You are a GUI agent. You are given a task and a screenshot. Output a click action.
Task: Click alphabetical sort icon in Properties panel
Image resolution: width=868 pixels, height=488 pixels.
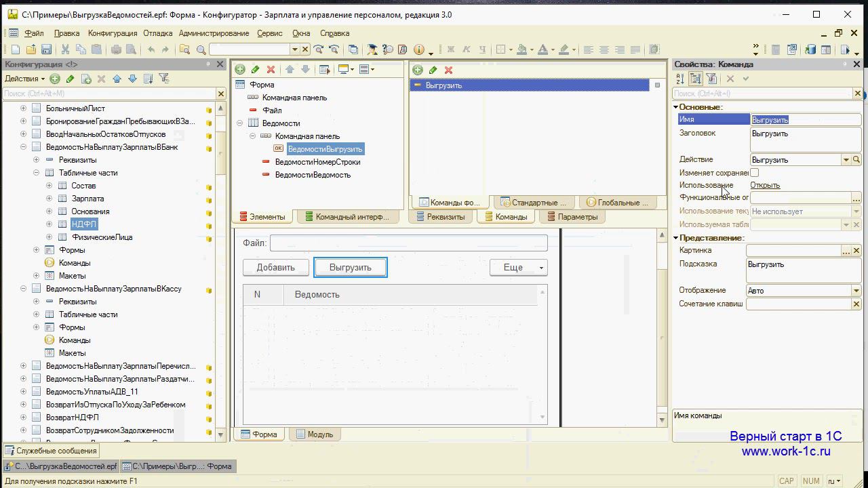680,79
